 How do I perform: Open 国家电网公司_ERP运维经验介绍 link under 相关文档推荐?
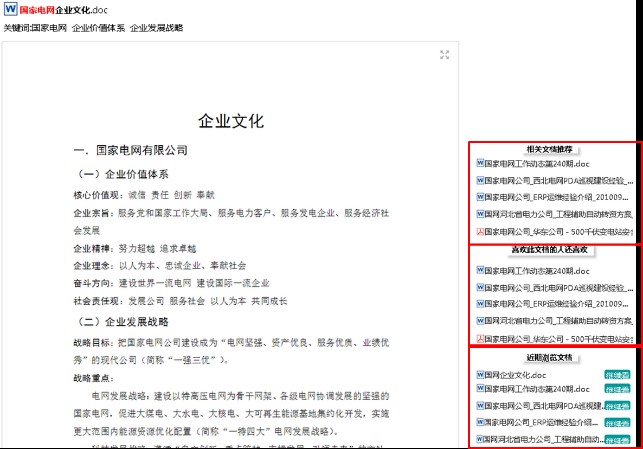[x=556, y=197]
